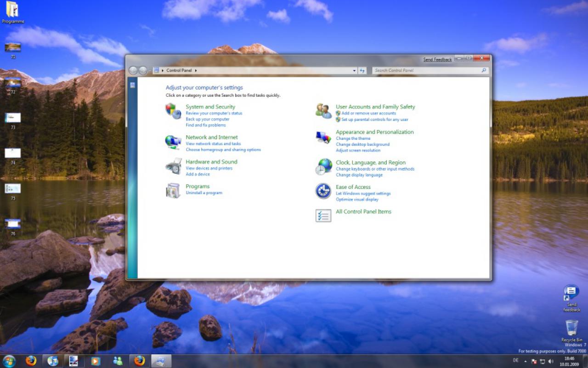
Task: Click Add a device link
Action: point(198,174)
